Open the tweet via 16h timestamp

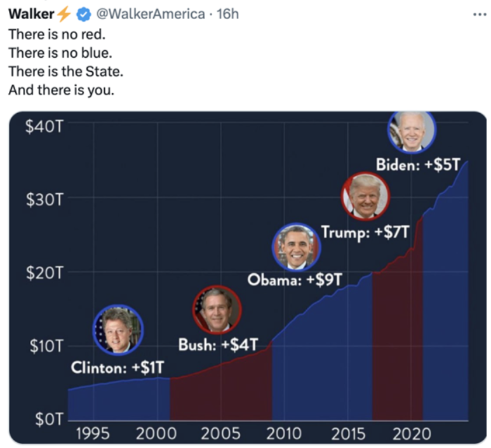coord(227,15)
